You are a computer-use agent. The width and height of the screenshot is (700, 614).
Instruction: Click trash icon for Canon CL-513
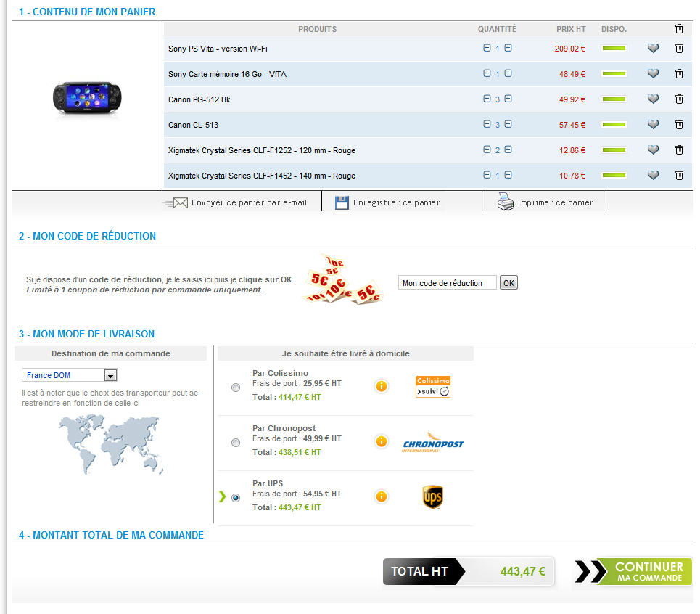(x=679, y=125)
